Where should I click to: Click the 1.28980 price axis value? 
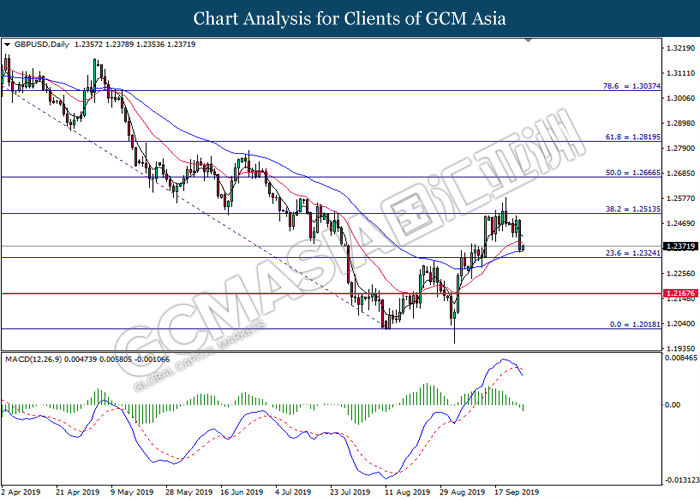pos(680,123)
